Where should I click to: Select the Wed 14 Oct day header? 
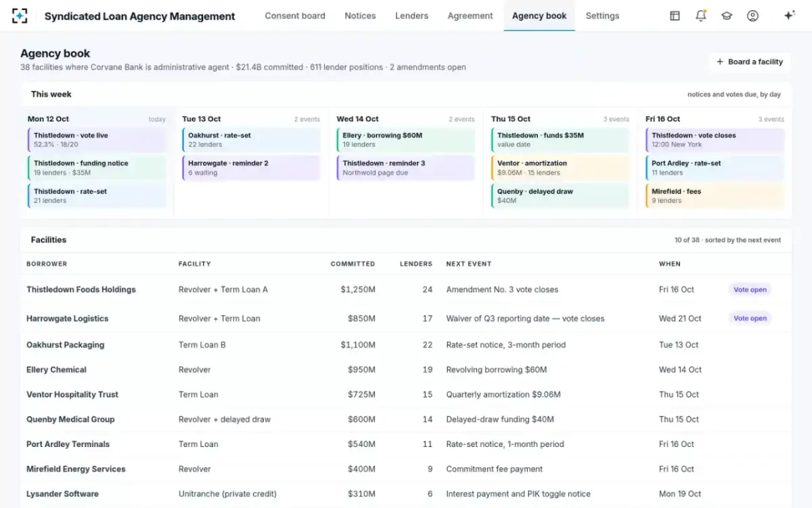click(x=357, y=119)
